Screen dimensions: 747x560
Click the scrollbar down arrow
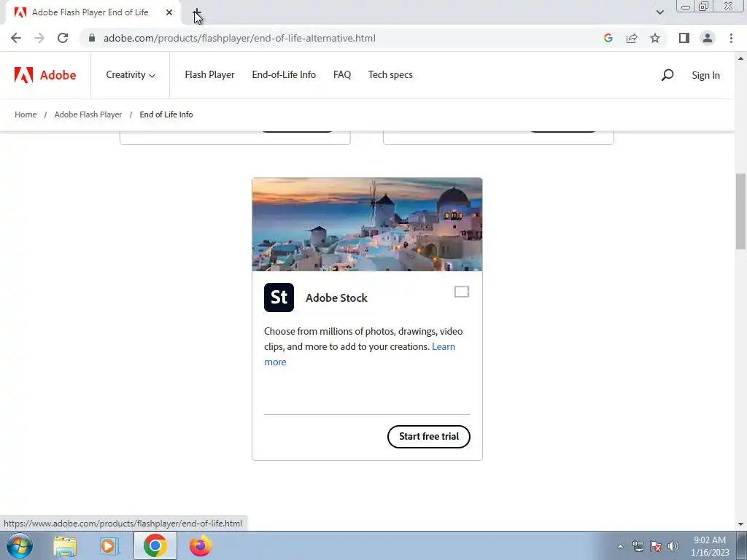740,524
